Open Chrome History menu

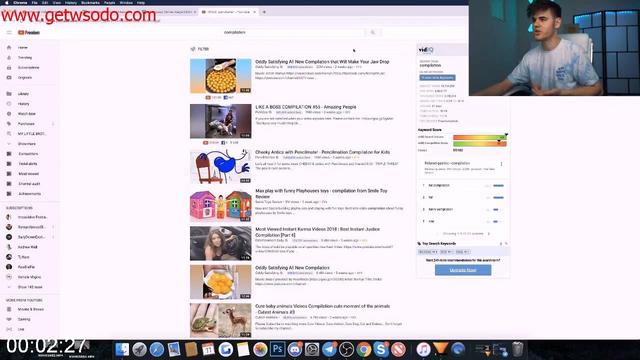[71, 2]
